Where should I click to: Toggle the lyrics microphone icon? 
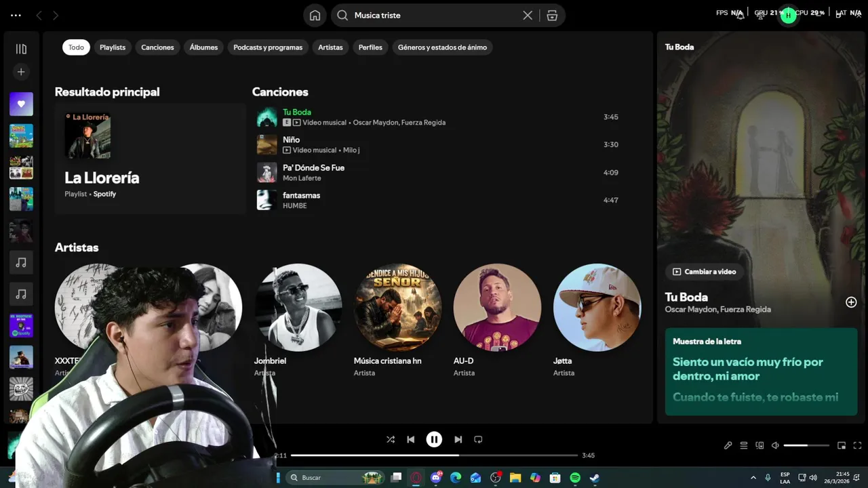point(728,445)
